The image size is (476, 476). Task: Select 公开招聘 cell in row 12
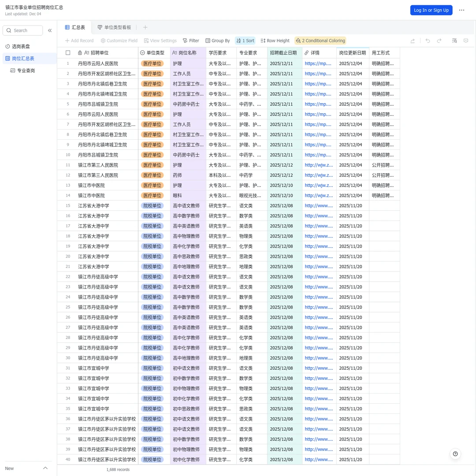(x=384, y=175)
